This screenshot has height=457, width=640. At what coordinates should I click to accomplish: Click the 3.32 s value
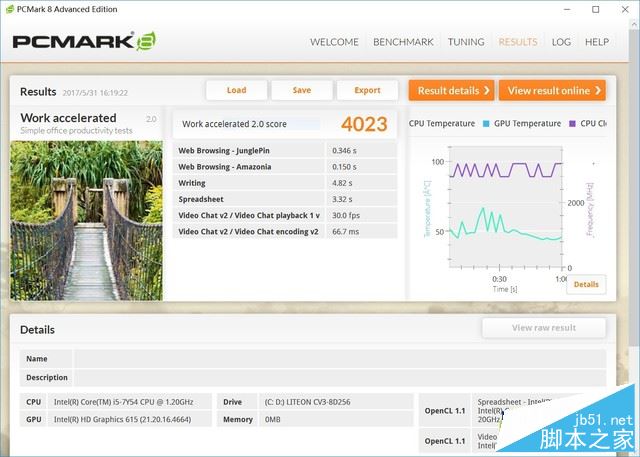point(342,199)
